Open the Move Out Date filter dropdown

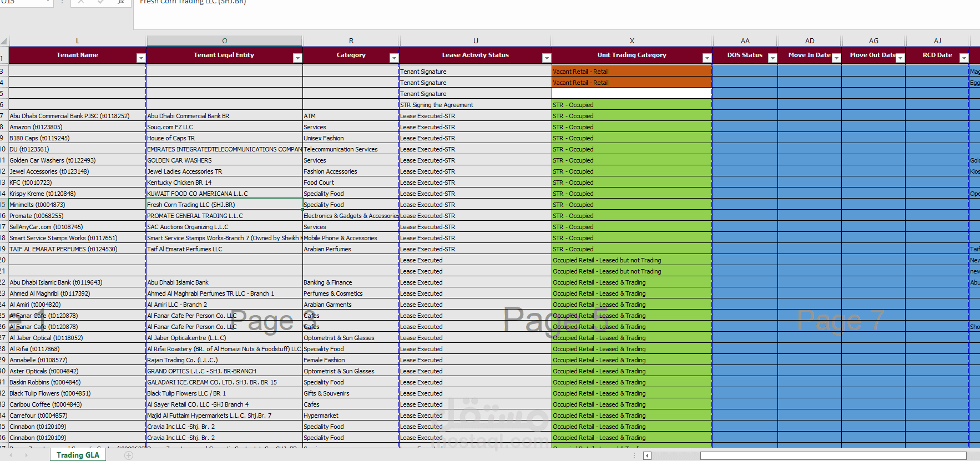pyautogui.click(x=900, y=58)
